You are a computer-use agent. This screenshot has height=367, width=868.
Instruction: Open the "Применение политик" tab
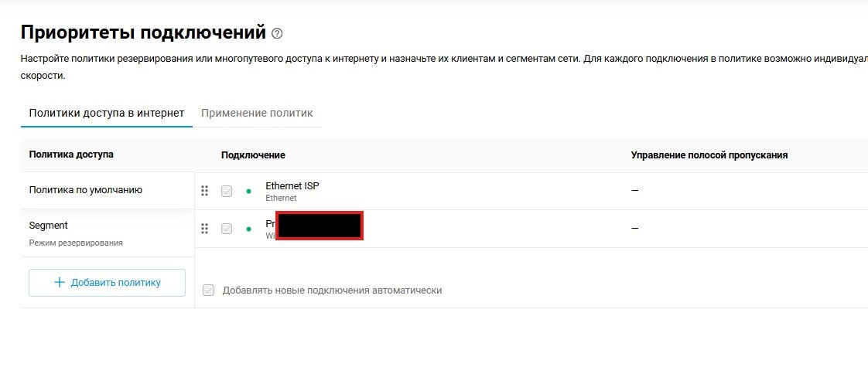coord(257,113)
